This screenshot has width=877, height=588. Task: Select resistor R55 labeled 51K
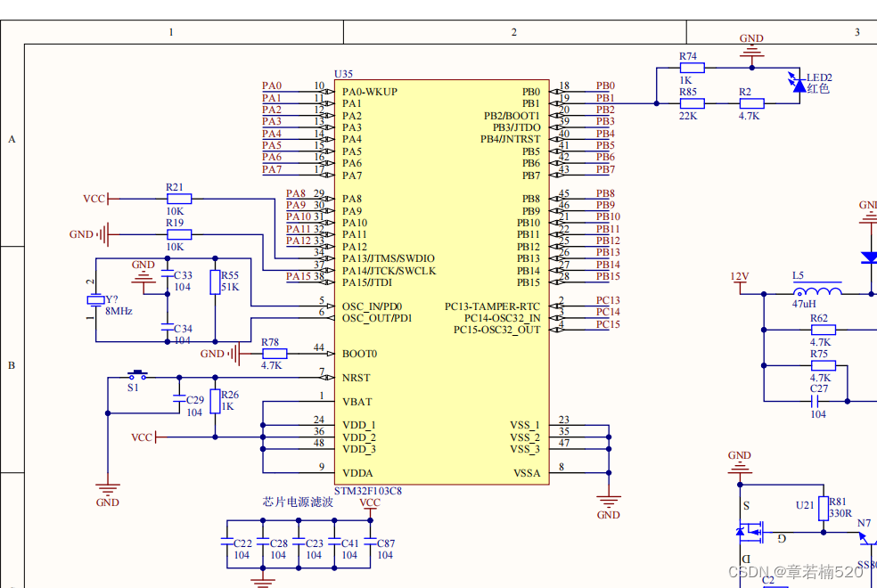[214, 281]
